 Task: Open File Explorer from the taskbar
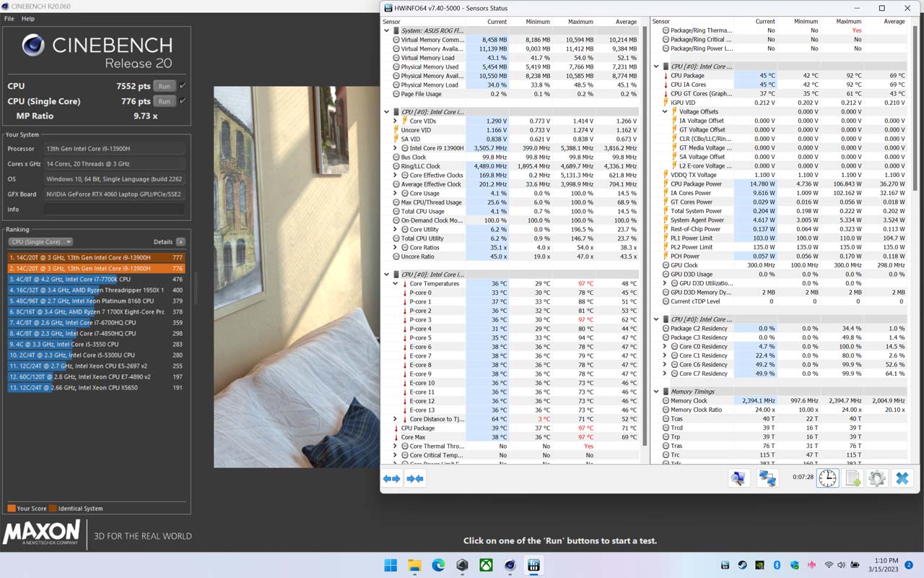[414, 565]
